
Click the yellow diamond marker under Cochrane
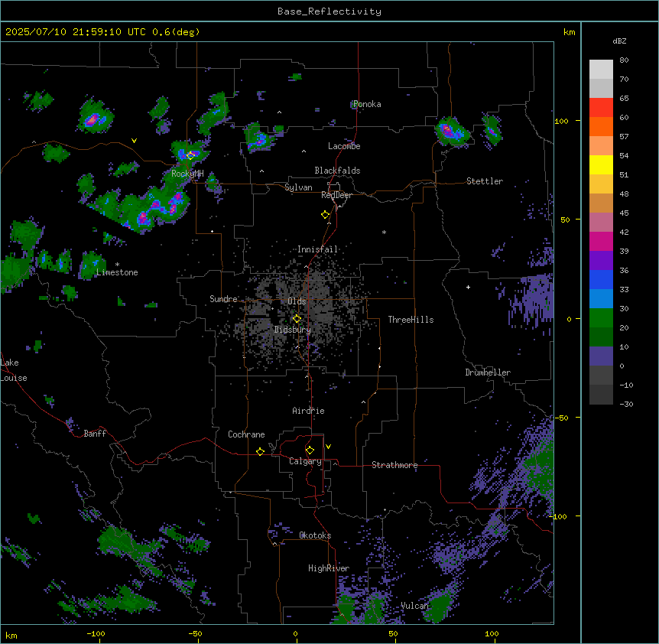pos(260,451)
